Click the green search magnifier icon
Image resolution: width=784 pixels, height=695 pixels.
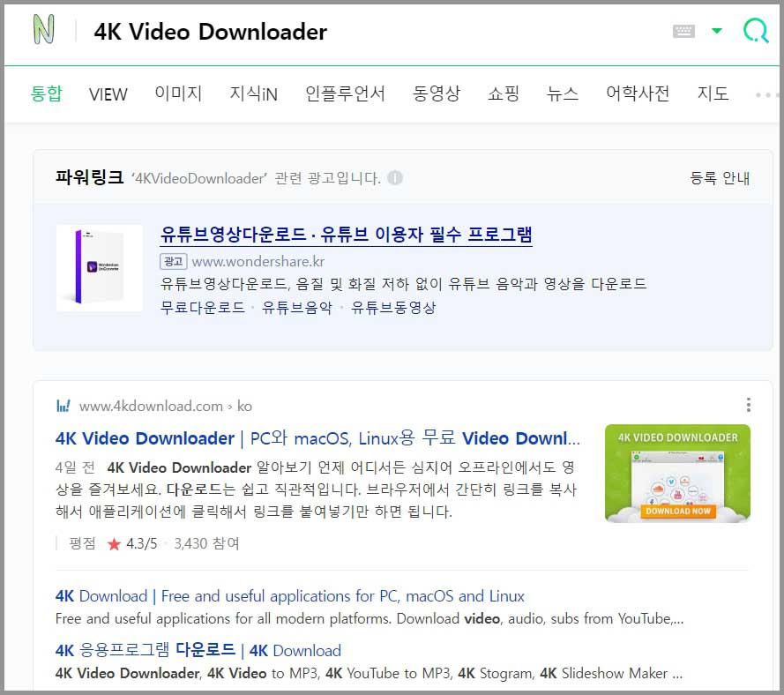[x=756, y=31]
